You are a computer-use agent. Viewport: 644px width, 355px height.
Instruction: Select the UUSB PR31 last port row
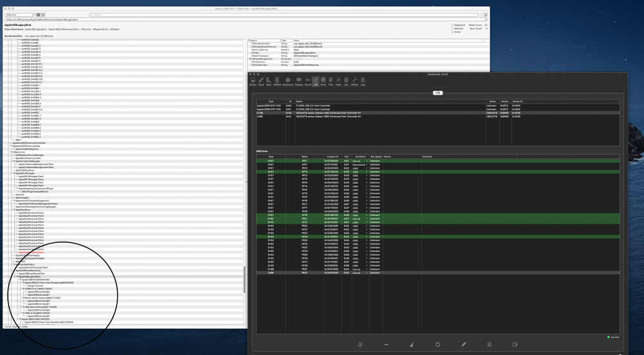point(438,273)
